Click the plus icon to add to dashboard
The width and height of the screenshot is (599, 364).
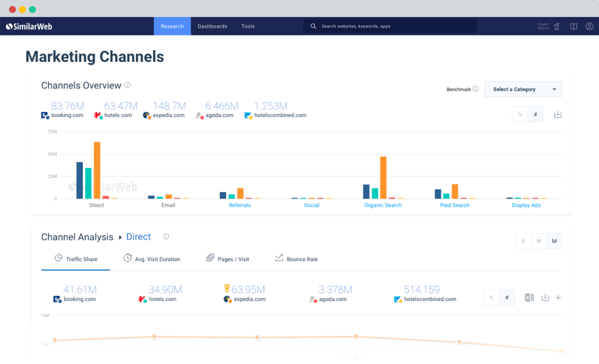(x=558, y=298)
